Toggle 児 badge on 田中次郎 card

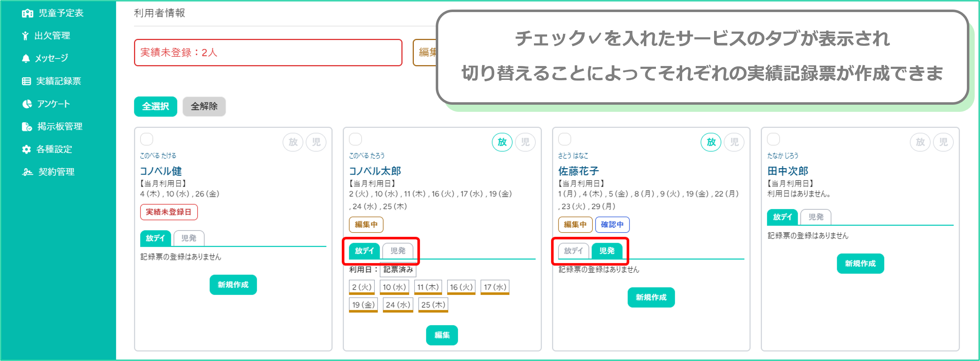[x=943, y=142]
